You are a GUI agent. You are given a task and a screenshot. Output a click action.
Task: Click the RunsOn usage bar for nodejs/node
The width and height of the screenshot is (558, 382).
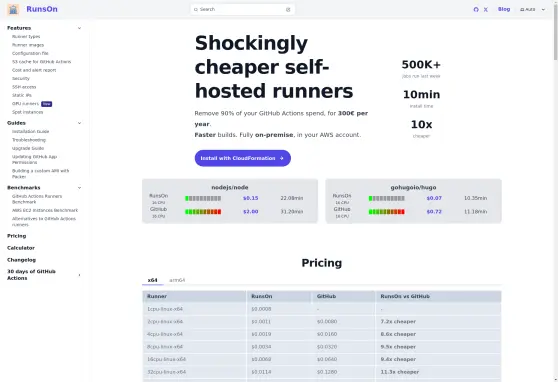[x=203, y=198]
